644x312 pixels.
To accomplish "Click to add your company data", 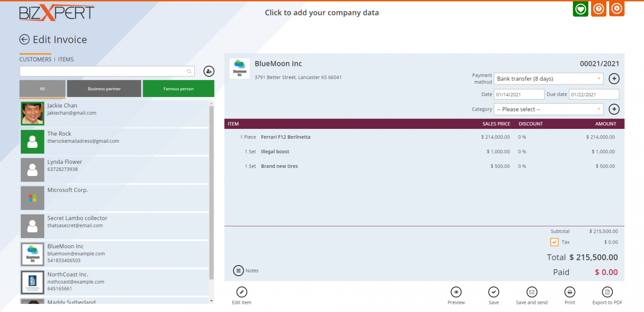I will [322, 13].
